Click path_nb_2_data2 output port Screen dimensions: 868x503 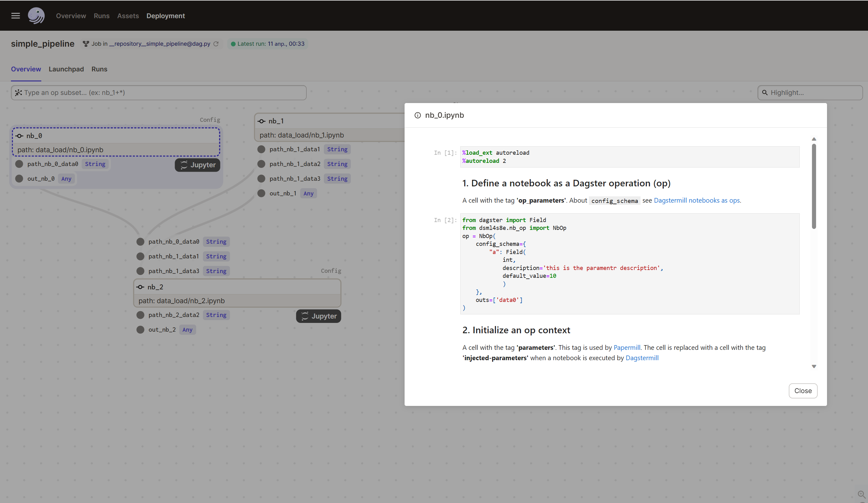140,315
